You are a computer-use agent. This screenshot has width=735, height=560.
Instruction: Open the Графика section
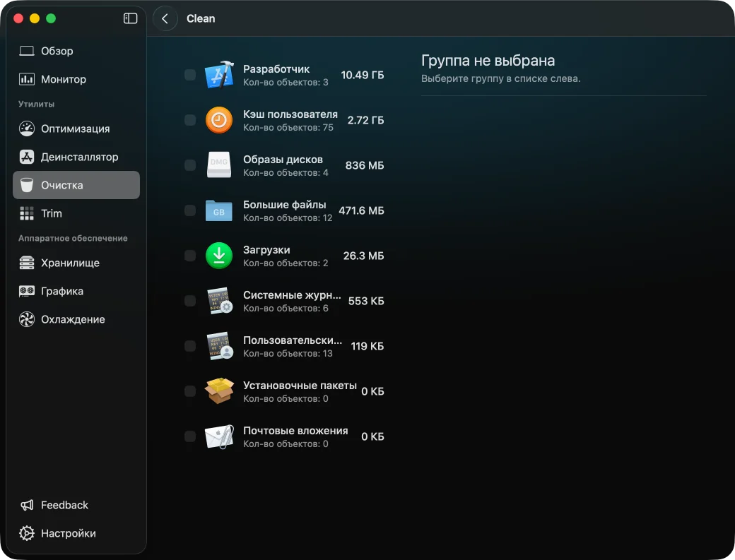(x=76, y=291)
